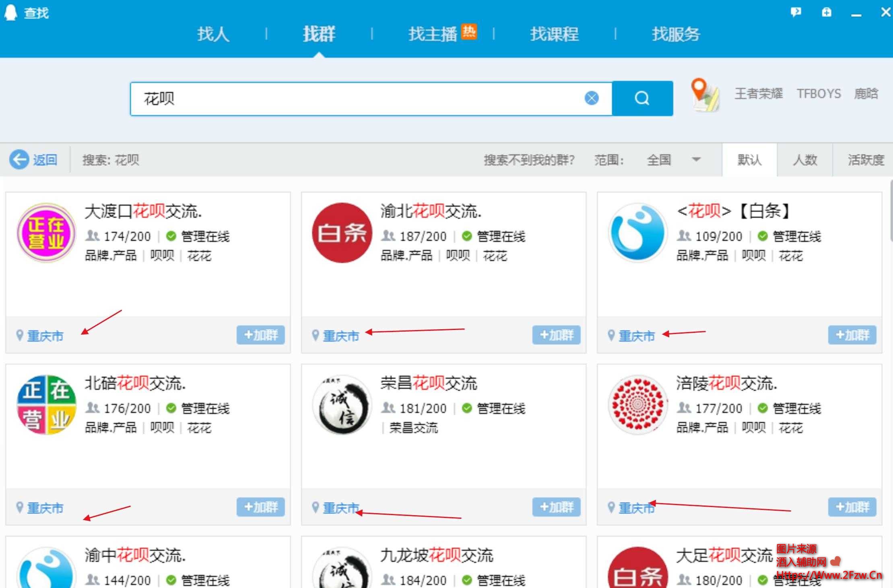
Task: Click 呗呗 tag in 涪陵 card
Action: pyautogui.click(x=754, y=427)
